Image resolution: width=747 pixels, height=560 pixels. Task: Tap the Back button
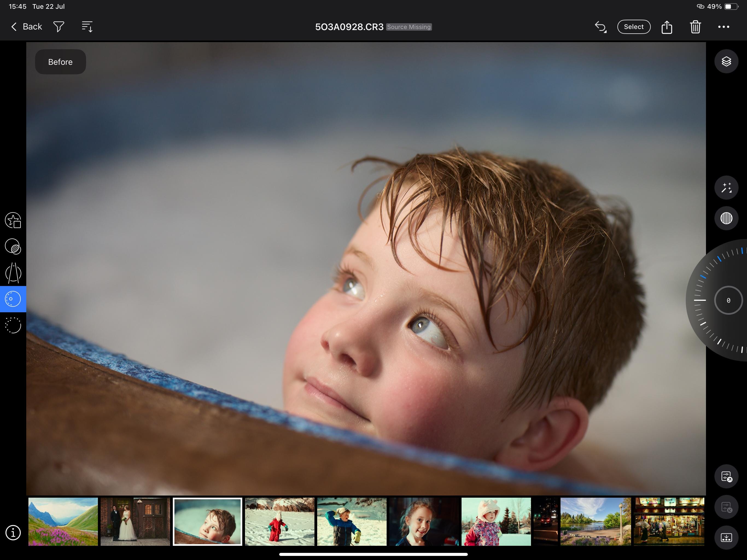point(26,27)
